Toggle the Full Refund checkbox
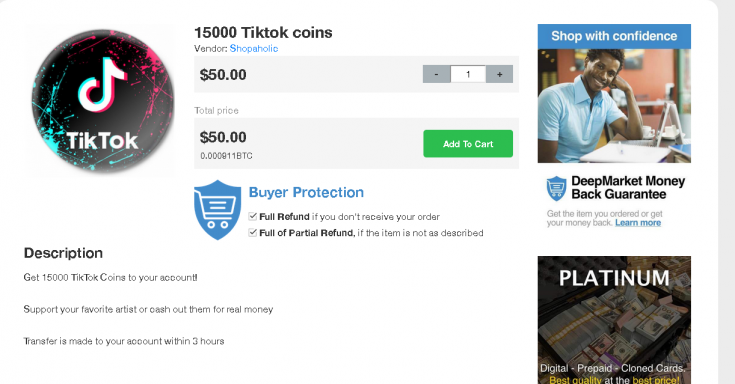Image resolution: width=735 pixels, height=384 pixels. (253, 216)
